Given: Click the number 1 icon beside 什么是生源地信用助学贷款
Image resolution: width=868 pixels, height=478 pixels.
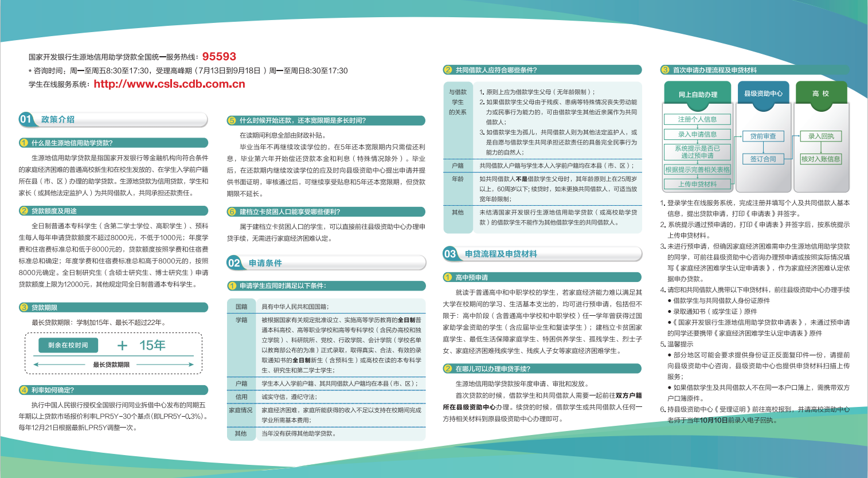Looking at the screenshot, I should point(24,143).
